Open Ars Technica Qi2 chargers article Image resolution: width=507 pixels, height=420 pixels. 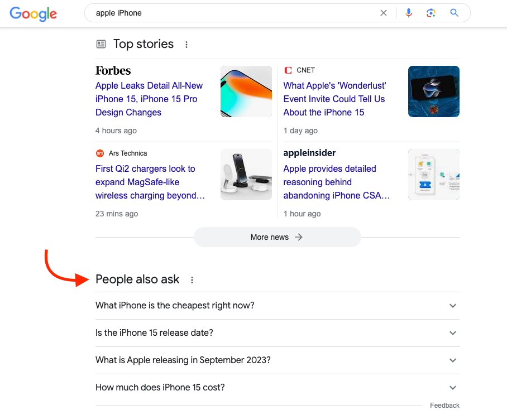click(150, 182)
